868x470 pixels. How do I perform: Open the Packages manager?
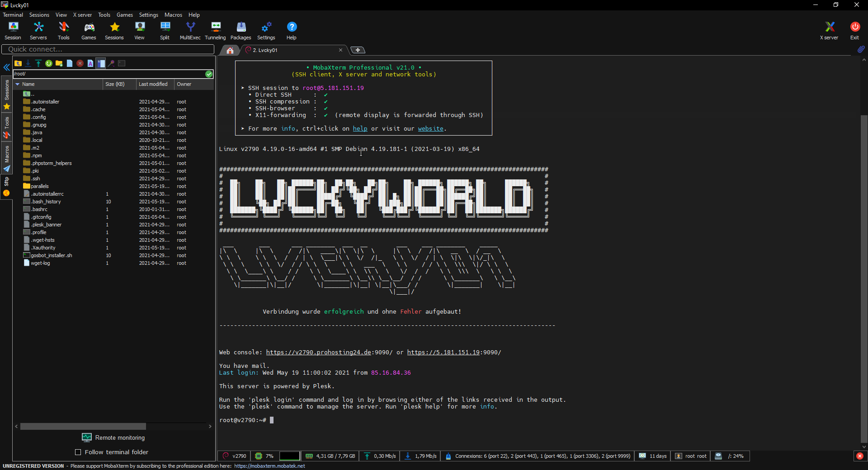point(241,31)
